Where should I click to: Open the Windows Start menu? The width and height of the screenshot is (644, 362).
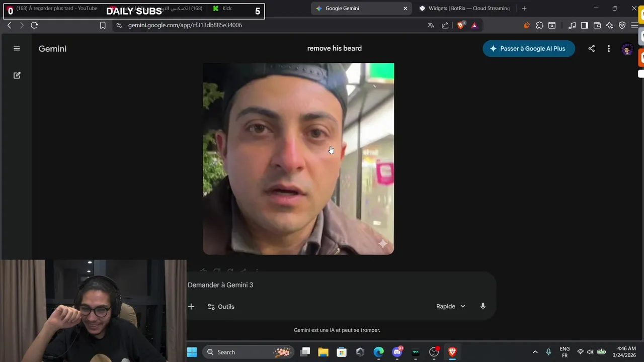pos(192,352)
